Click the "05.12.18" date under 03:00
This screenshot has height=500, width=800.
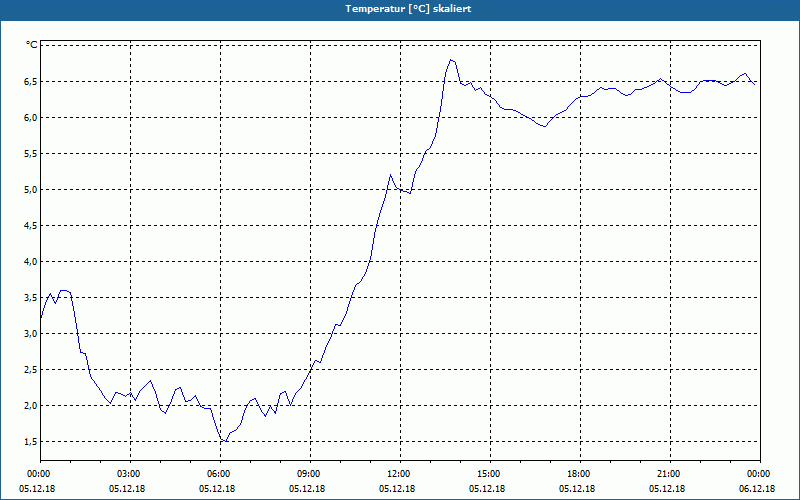pyautogui.click(x=127, y=489)
